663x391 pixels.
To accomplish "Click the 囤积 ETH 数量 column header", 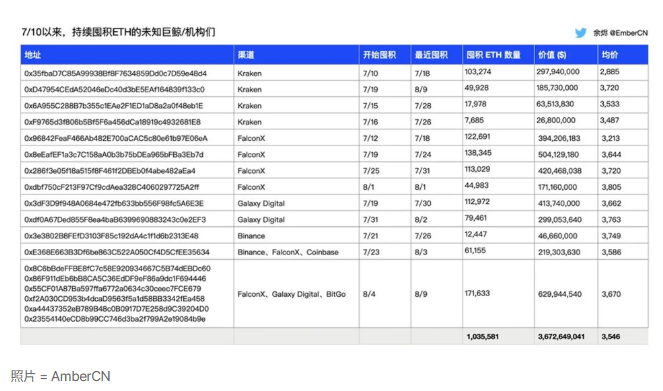I will tap(493, 55).
